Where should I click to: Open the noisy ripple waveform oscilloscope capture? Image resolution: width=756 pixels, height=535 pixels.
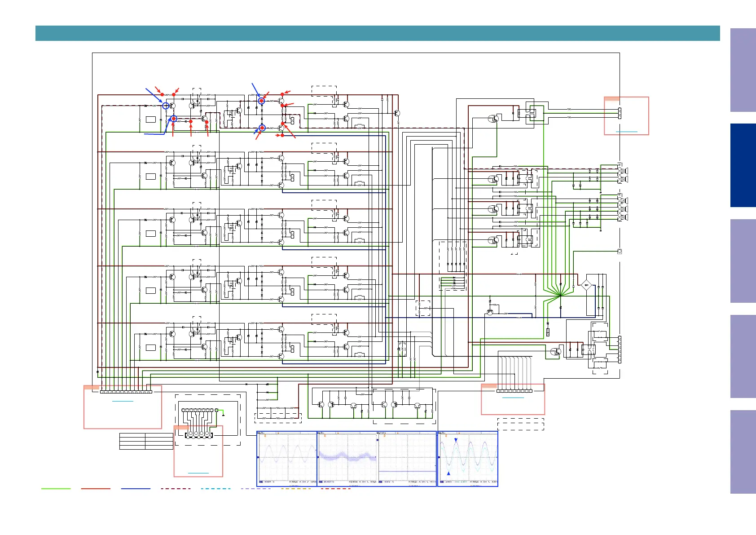pyautogui.click(x=348, y=459)
